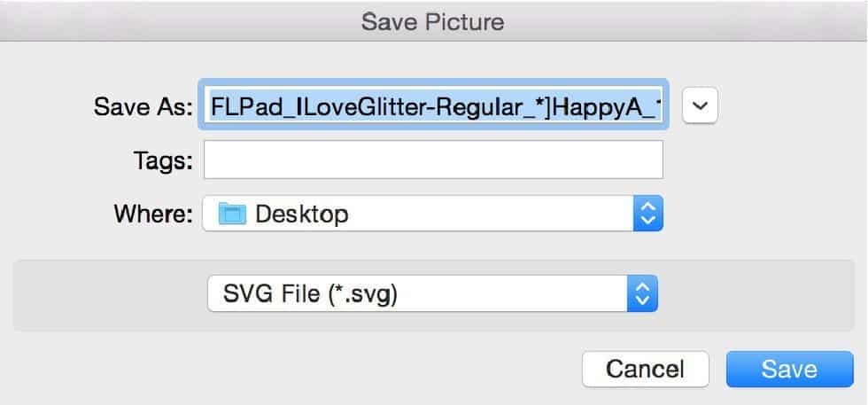868x405 pixels.
Task: Click the Desktop folder icon
Action: pos(232,214)
